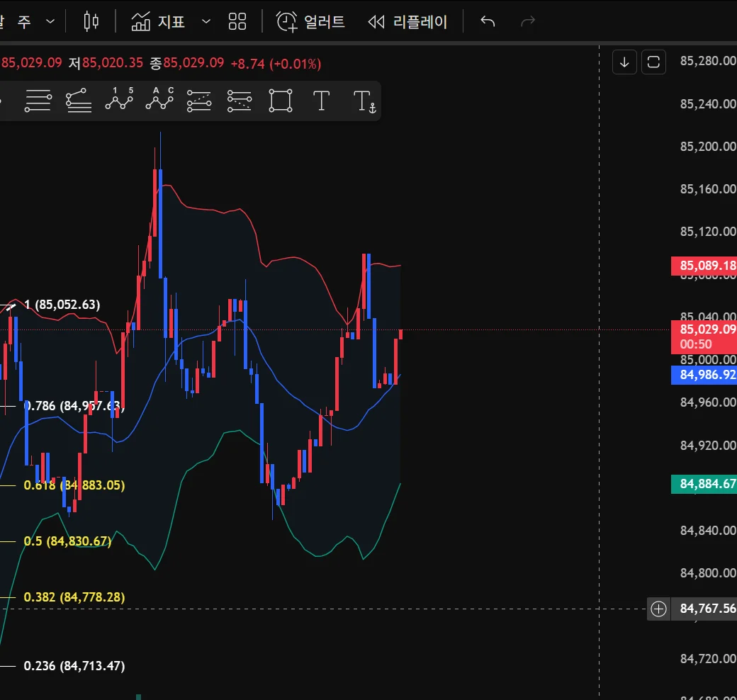Click the 85,280.00 price axis tick

coord(708,61)
